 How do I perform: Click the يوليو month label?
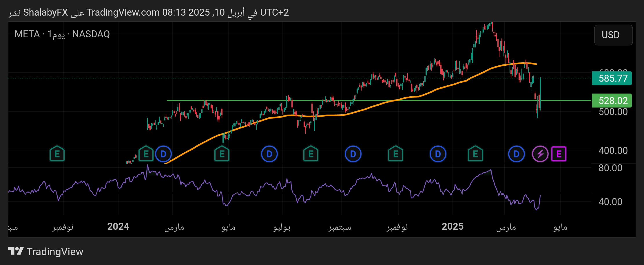click(282, 227)
